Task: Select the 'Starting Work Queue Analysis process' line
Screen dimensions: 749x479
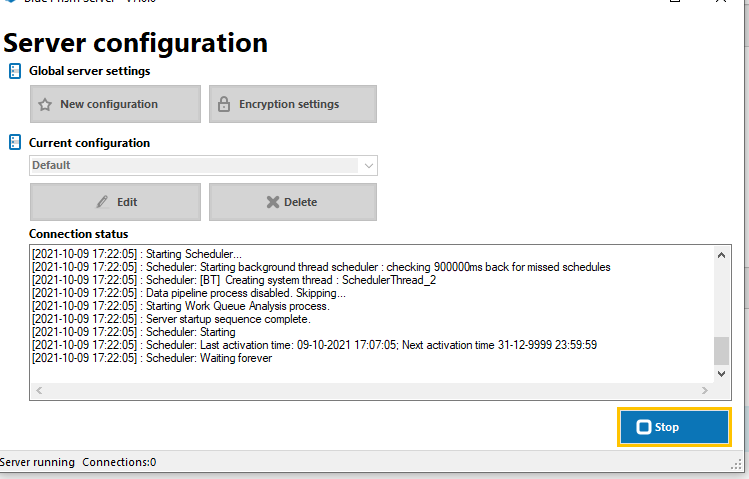Action: 181,306
